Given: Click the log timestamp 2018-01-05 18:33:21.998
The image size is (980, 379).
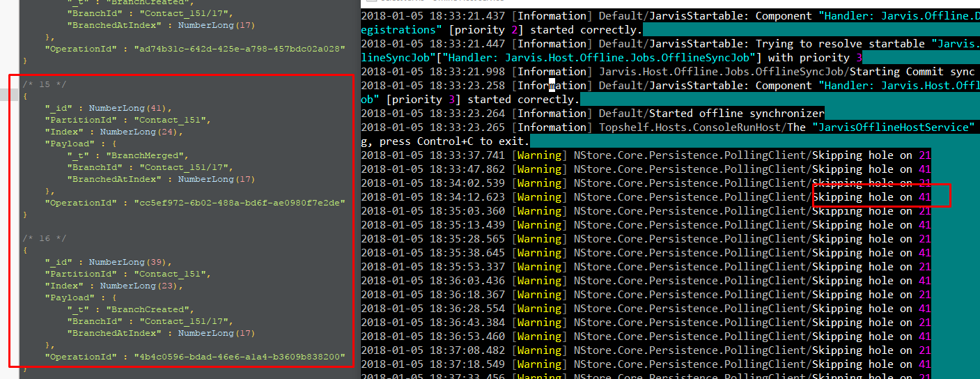Looking at the screenshot, I should pos(435,71).
